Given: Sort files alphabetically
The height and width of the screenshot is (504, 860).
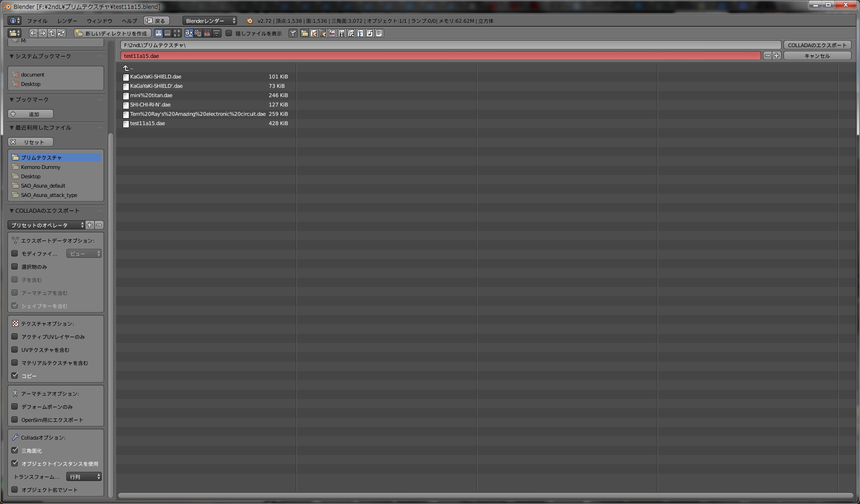Looking at the screenshot, I should 189,33.
